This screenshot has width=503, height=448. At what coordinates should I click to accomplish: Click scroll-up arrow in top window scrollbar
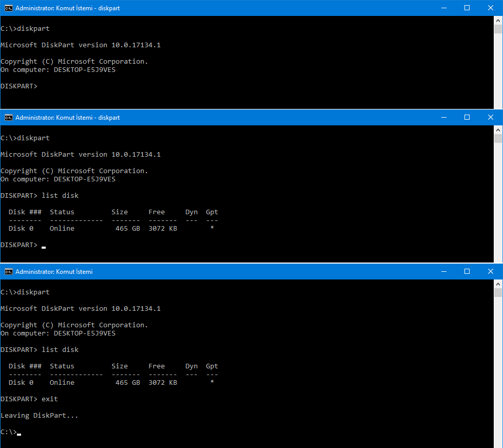[x=498, y=21]
